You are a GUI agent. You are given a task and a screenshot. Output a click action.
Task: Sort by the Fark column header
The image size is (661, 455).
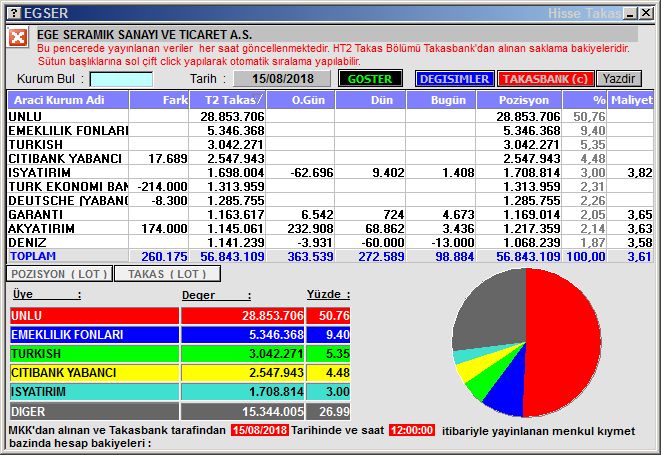tap(159, 100)
